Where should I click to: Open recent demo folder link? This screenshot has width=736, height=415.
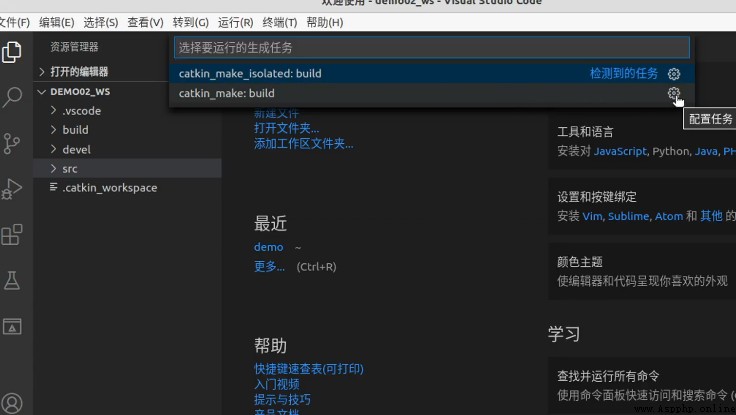point(268,247)
